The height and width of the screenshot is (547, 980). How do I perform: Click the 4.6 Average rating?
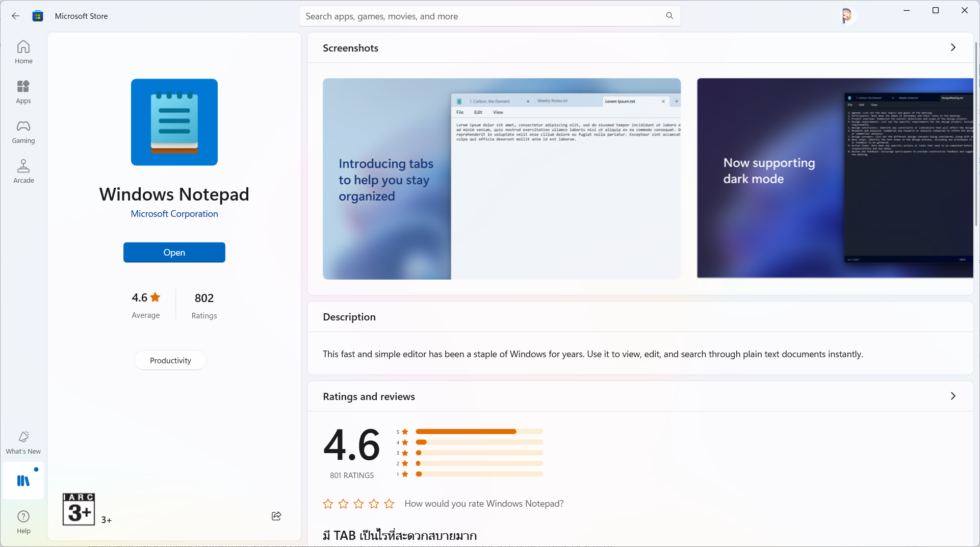(x=146, y=305)
